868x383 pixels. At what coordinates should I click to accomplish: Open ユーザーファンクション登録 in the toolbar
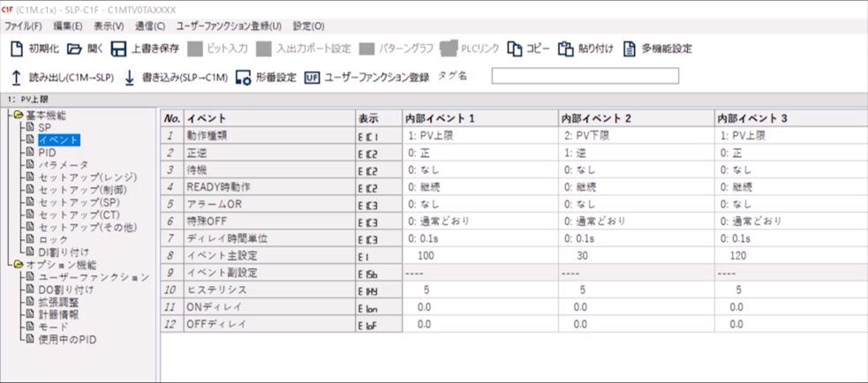tap(312, 77)
